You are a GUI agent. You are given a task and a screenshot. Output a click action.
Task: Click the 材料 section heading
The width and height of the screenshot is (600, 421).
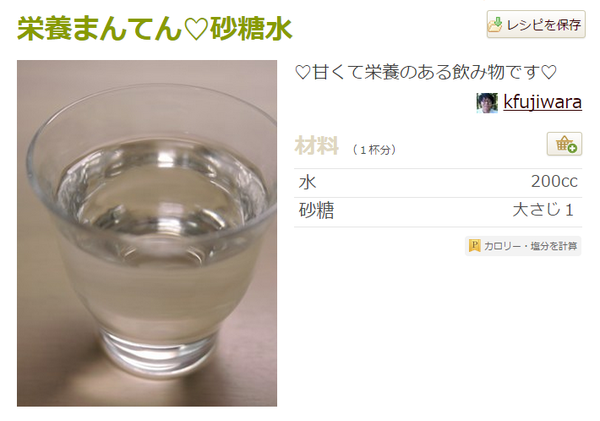316,145
